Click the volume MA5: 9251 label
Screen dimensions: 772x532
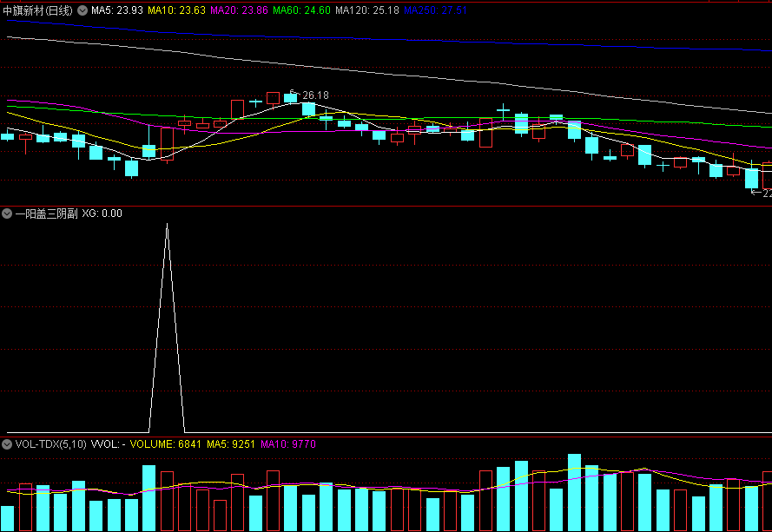[x=231, y=443]
